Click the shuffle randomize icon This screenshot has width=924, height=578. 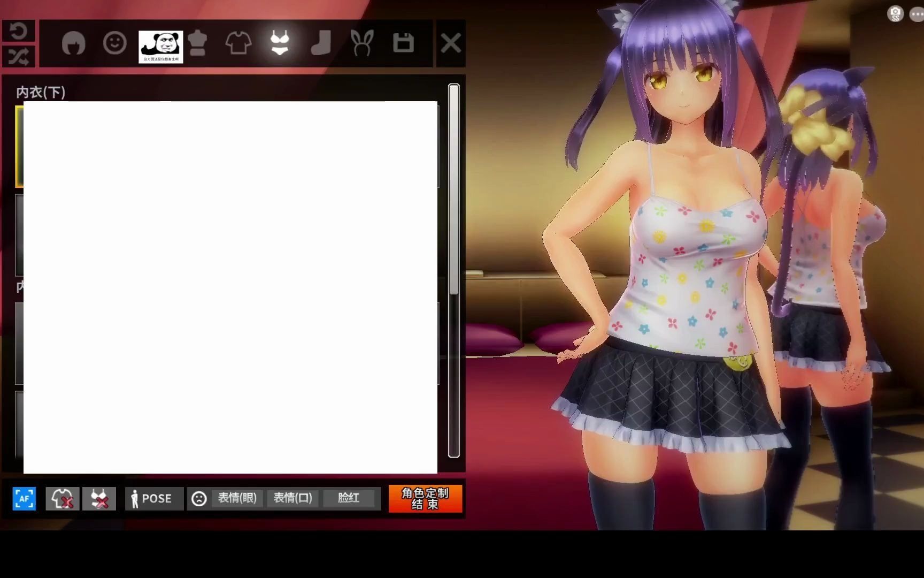point(18,56)
